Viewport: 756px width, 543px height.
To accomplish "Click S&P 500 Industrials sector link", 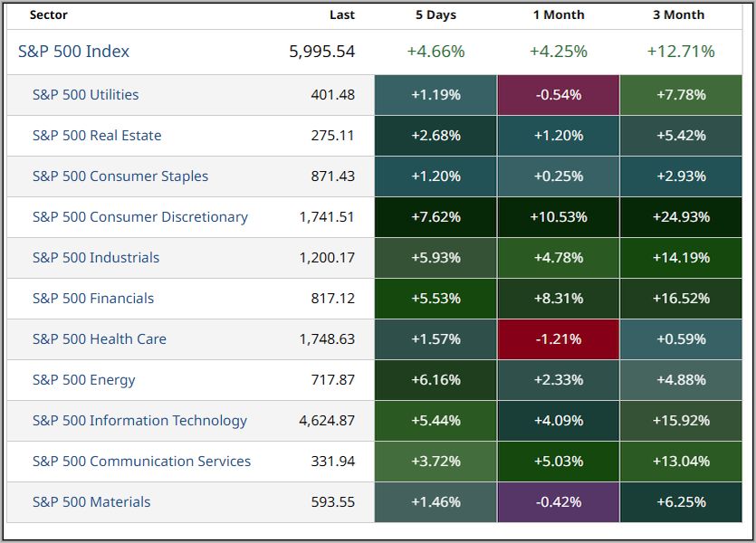I will (95, 258).
